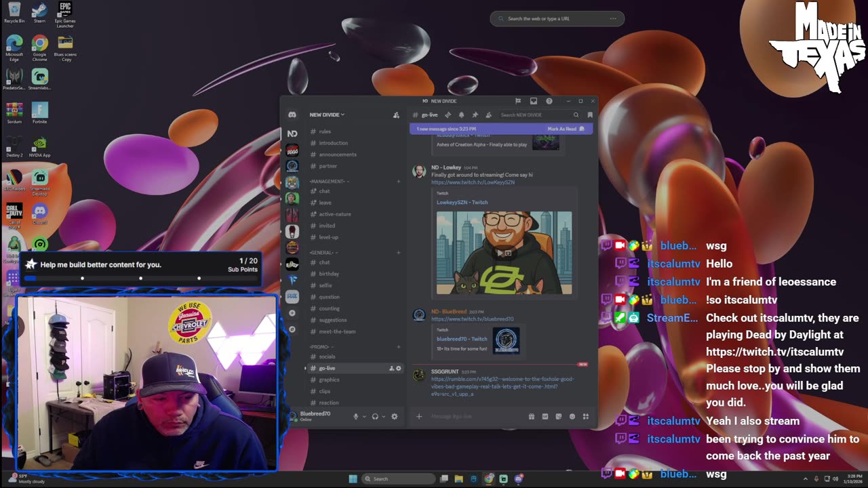Open the GIF picker icon
The image size is (868, 488).
point(545,416)
